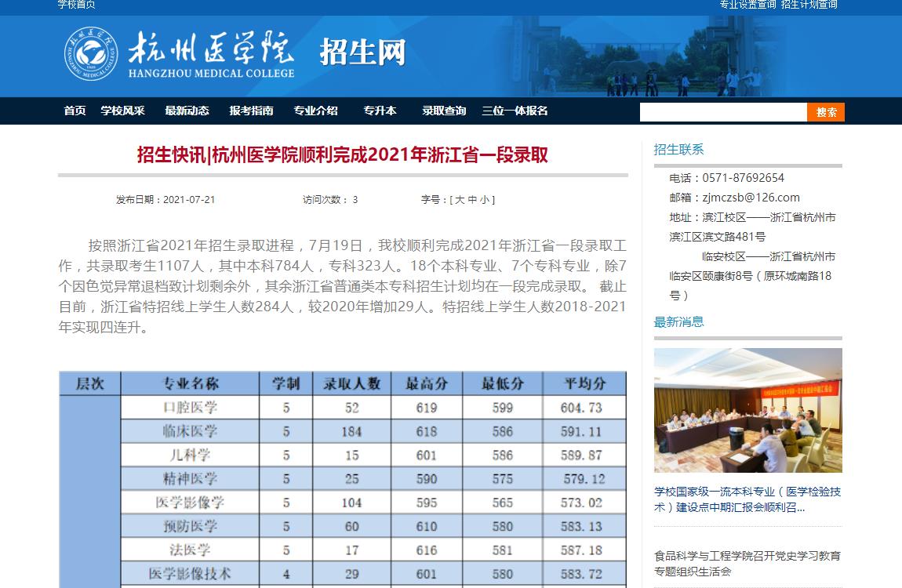Click the 医学影像技术 major cell
This screenshot has width=902, height=588.
(x=191, y=574)
